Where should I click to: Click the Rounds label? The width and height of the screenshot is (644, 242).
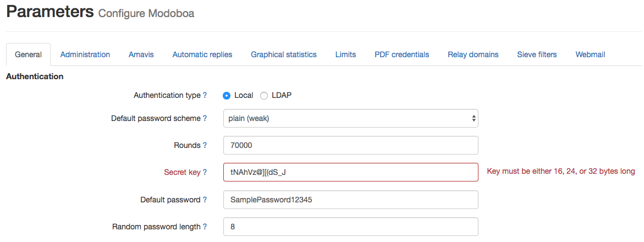tap(188, 145)
